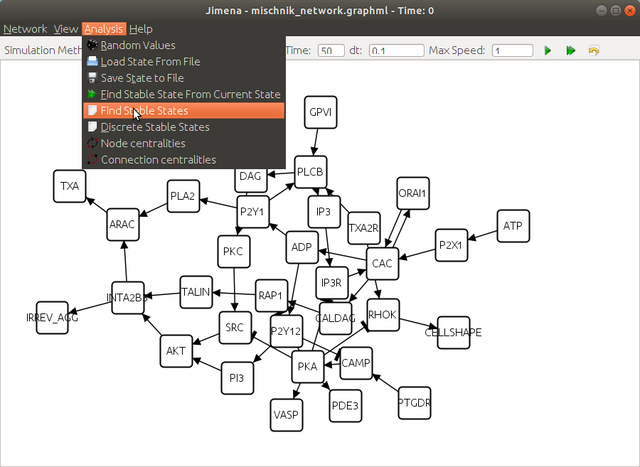The image size is (640, 467).
Task: Click the highlighted Find Stable States entry
Action: click(184, 111)
